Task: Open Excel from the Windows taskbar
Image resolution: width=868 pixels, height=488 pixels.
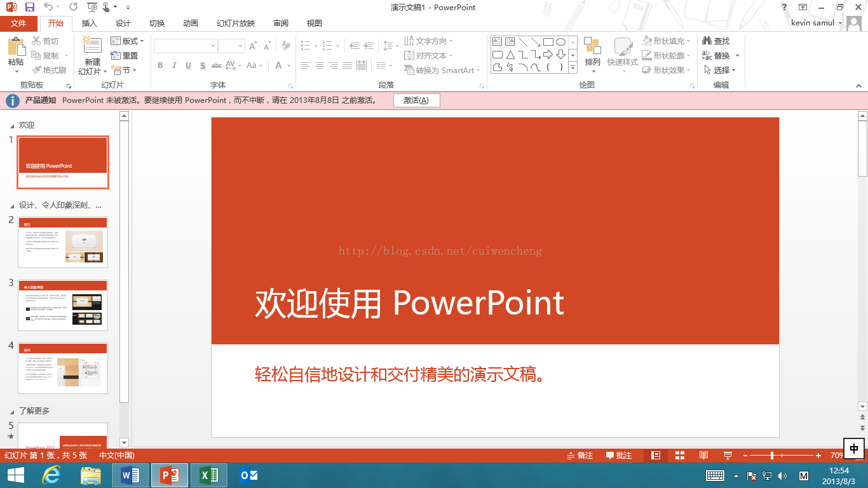Action: [208, 475]
